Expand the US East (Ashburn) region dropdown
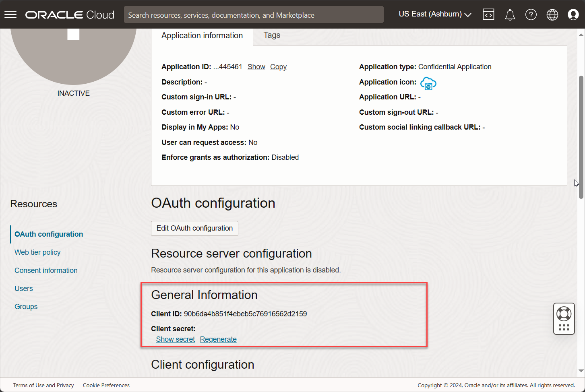 click(x=435, y=14)
